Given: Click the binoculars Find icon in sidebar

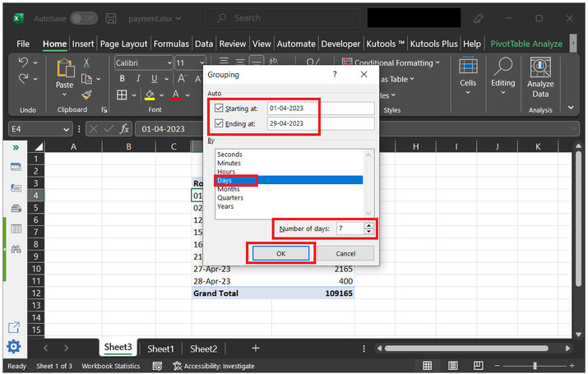Looking at the screenshot, I should point(16,249).
